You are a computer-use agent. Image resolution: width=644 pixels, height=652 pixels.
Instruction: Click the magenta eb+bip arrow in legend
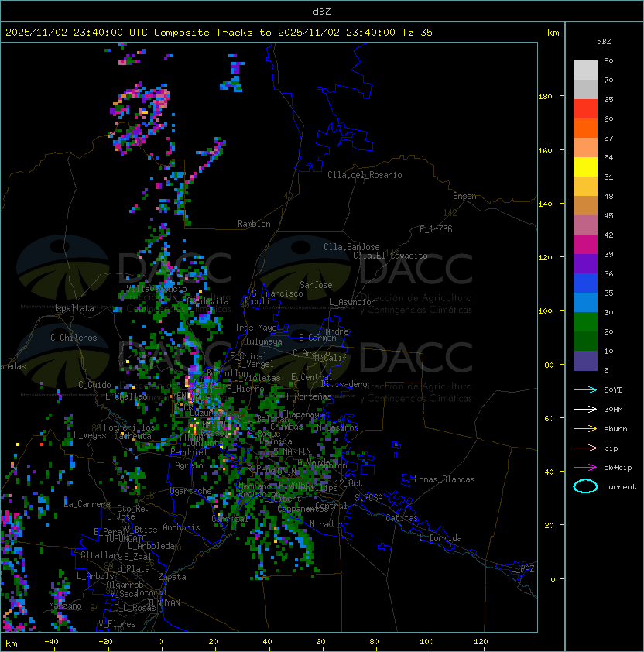tap(585, 468)
